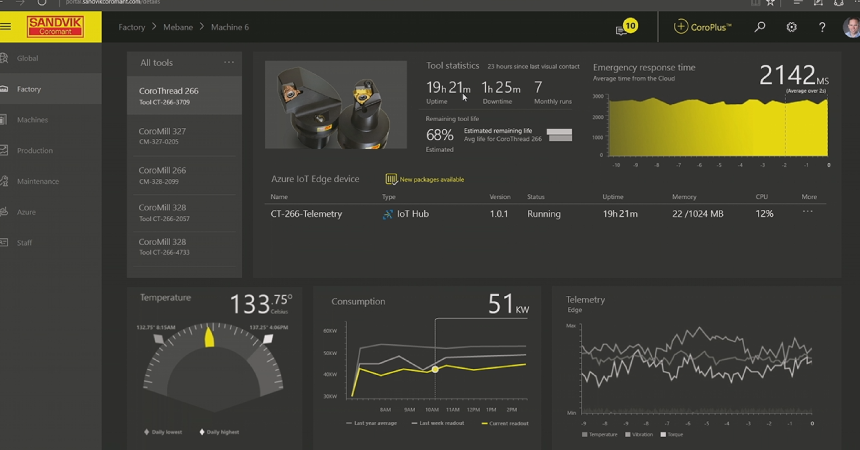Viewport: 860px width, 450px height.
Task: Click the 12% CPU value
Action: pos(765,214)
